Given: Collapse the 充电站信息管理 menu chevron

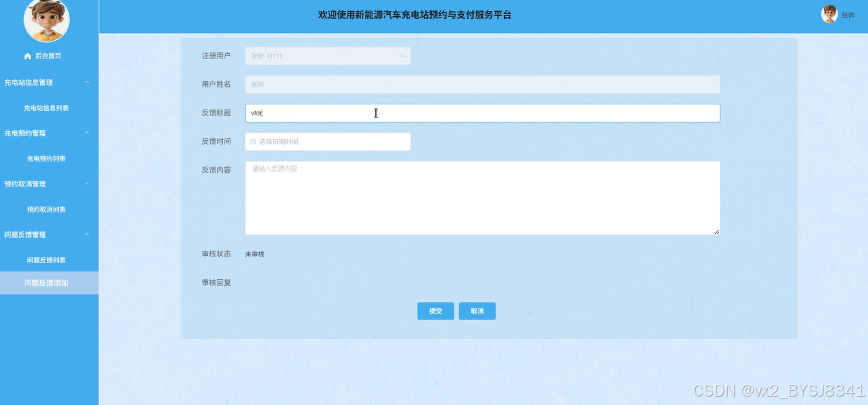Looking at the screenshot, I should pyautogui.click(x=87, y=82).
